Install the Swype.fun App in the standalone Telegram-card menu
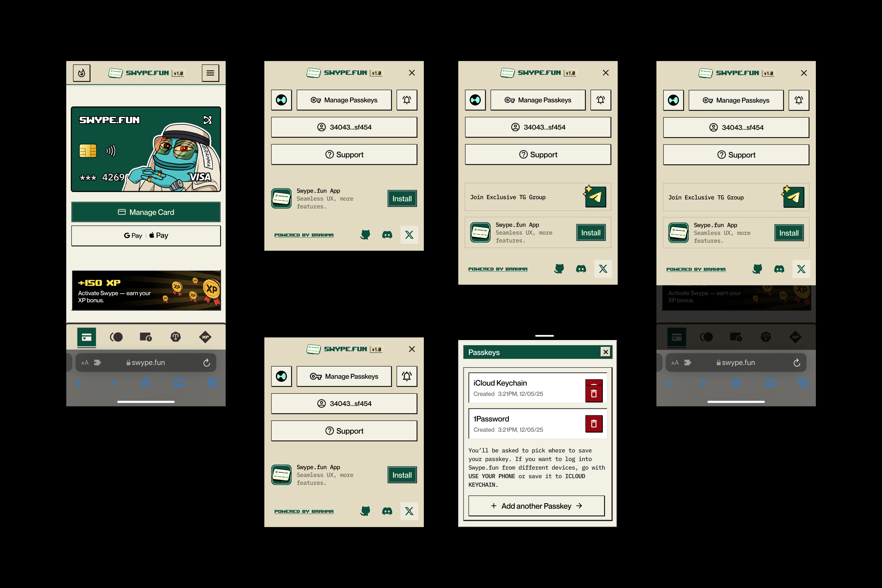Image resolution: width=882 pixels, height=588 pixels. 591,233
